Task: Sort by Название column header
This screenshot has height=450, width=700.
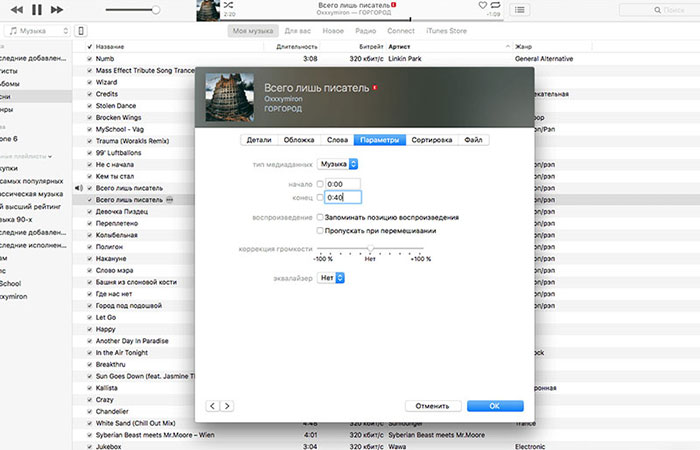Action: pyautogui.click(x=110, y=46)
